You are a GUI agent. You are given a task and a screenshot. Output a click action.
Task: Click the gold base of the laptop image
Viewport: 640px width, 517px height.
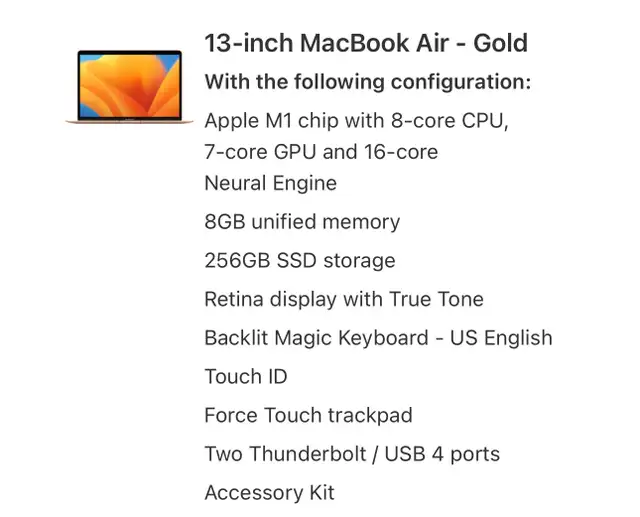(x=129, y=121)
